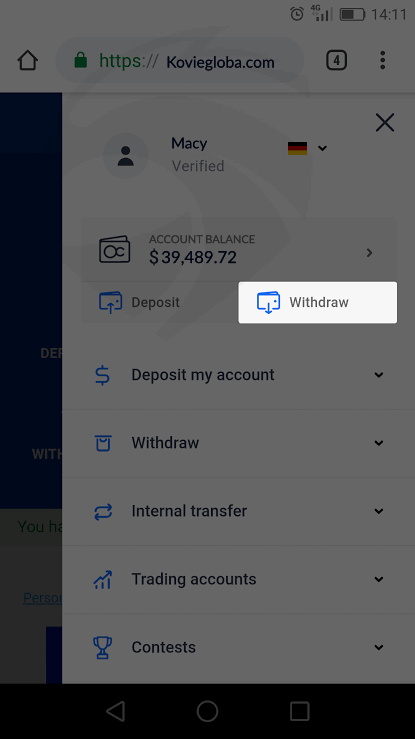
Task: Open the browser tabs counter
Action: (336, 61)
